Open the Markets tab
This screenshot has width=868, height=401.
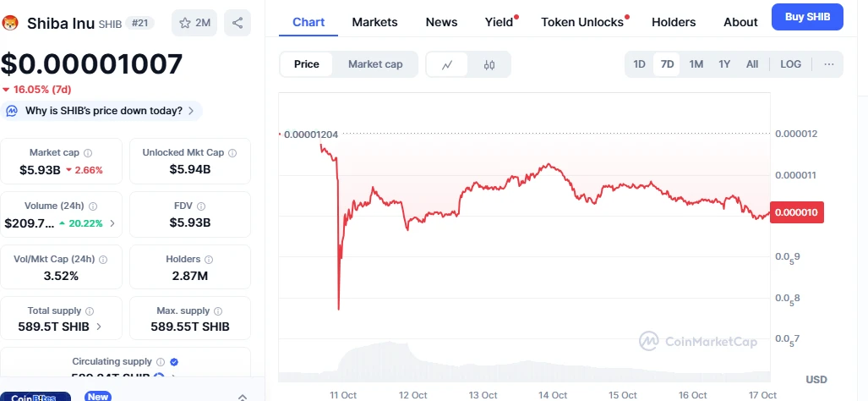374,22
